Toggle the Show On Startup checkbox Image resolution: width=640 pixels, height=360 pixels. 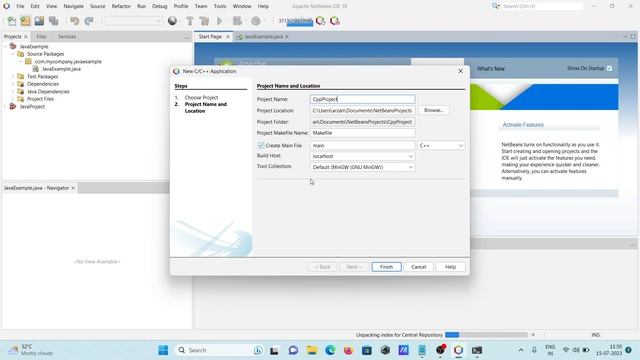pos(609,68)
